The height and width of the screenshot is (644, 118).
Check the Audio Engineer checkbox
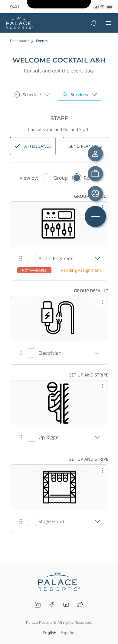pyautogui.click(x=31, y=258)
